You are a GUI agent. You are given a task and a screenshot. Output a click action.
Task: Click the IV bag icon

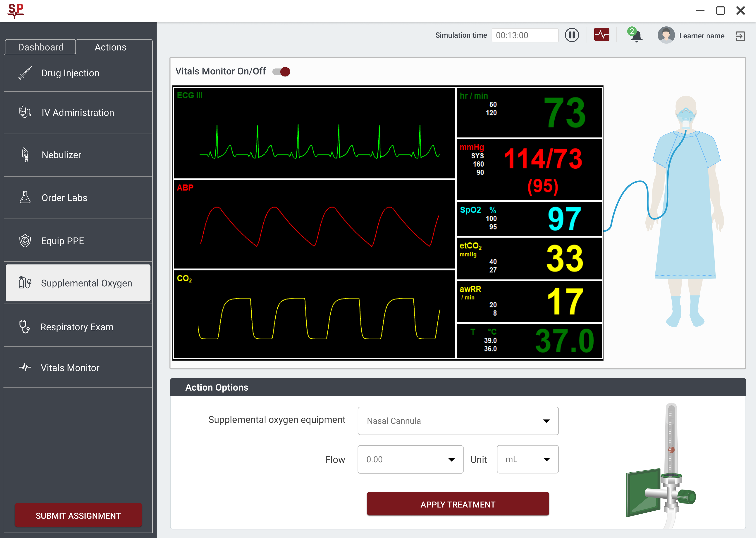25,112
